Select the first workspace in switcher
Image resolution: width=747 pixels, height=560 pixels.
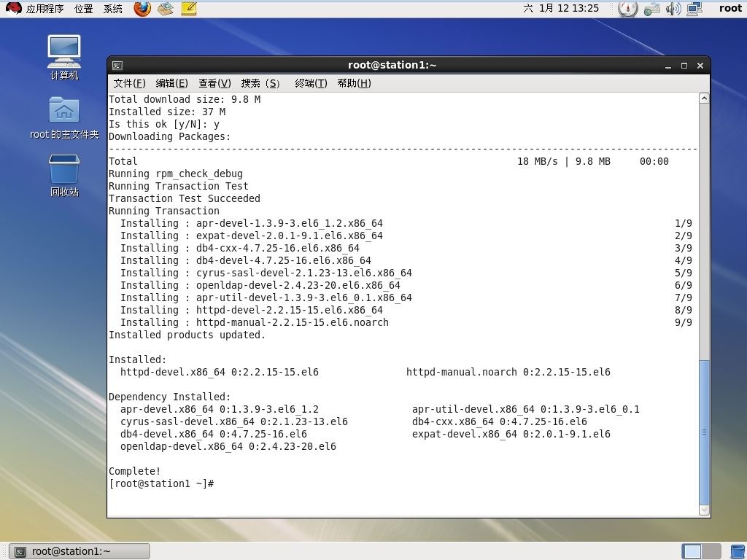click(x=692, y=551)
